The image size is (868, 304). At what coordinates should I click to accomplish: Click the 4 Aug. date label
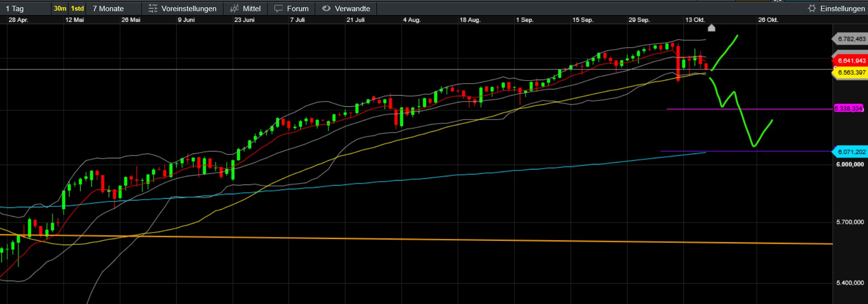[x=412, y=20]
